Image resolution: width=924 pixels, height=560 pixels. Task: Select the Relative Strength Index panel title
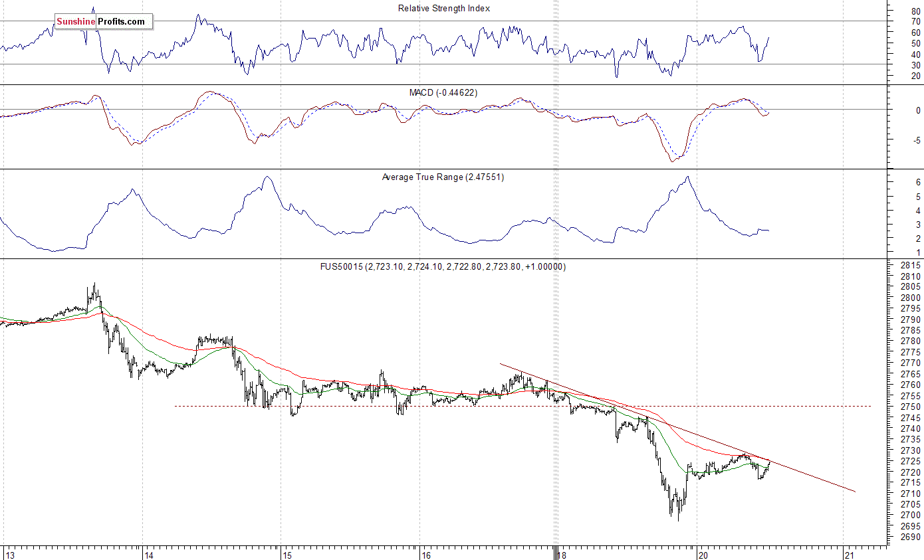pyautogui.click(x=444, y=9)
